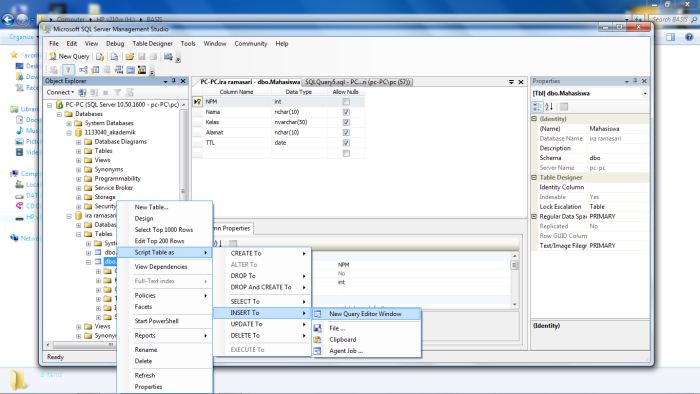Pin the Properties panel with pushpin icon
Image resolution: width=700 pixels, height=394 pixels.
(x=635, y=81)
